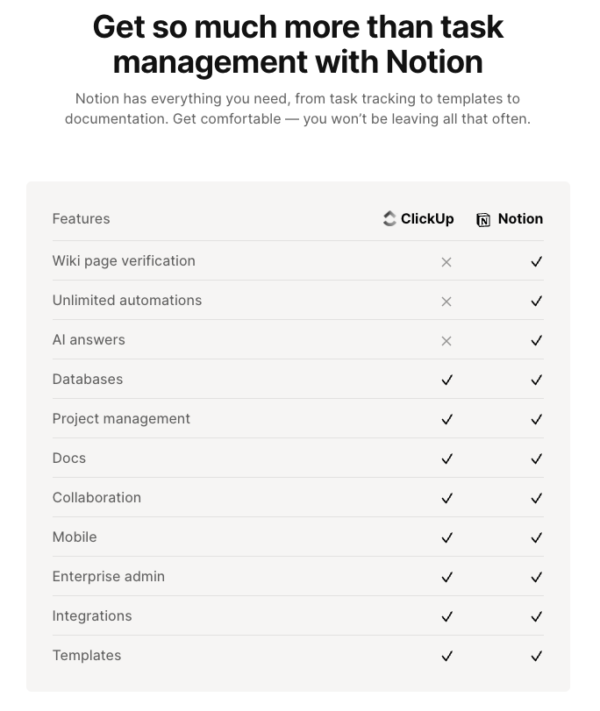
Task: Click ClickUp's X mark for AI answers
Action: [447, 341]
